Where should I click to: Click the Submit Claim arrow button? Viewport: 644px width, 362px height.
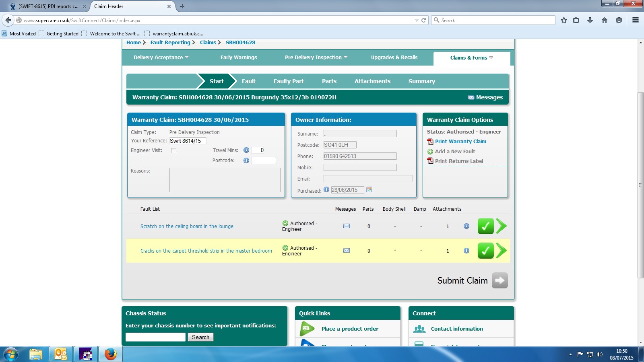click(x=500, y=280)
